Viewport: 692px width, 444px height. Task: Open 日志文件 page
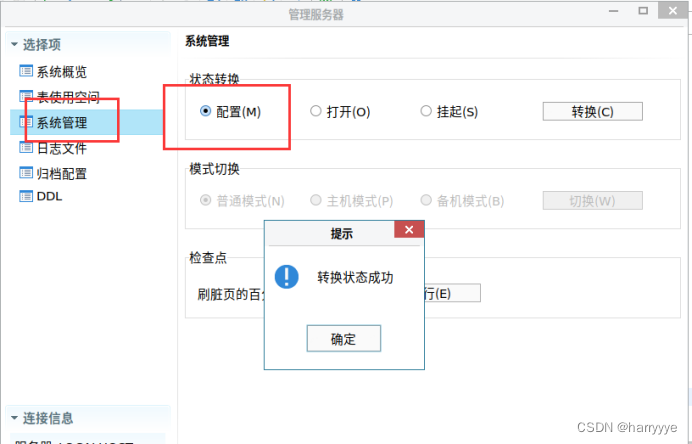point(61,148)
